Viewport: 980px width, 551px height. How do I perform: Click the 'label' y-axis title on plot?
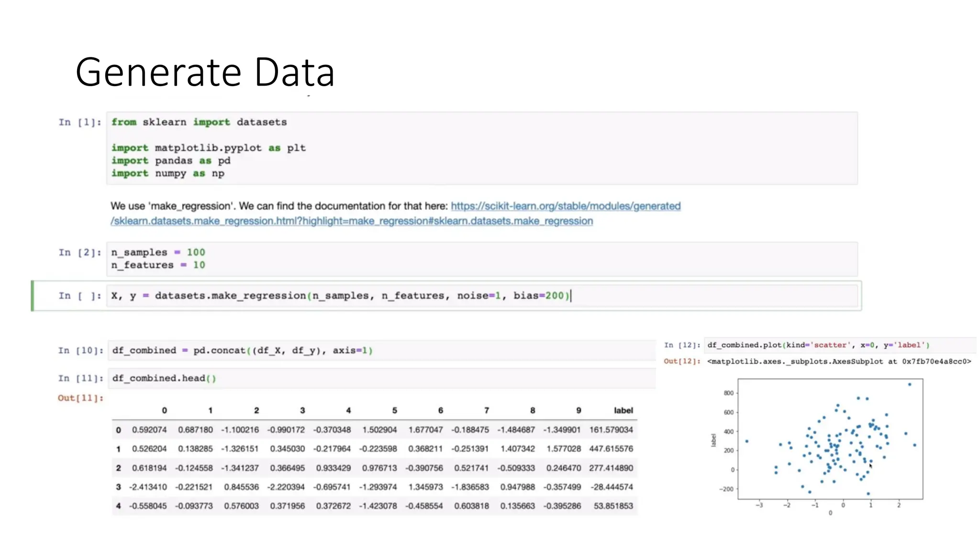pyautogui.click(x=713, y=441)
